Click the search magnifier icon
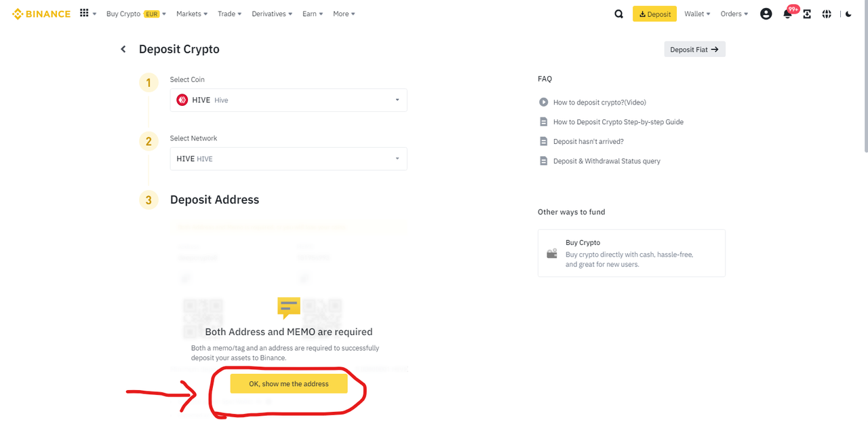 [x=618, y=14]
